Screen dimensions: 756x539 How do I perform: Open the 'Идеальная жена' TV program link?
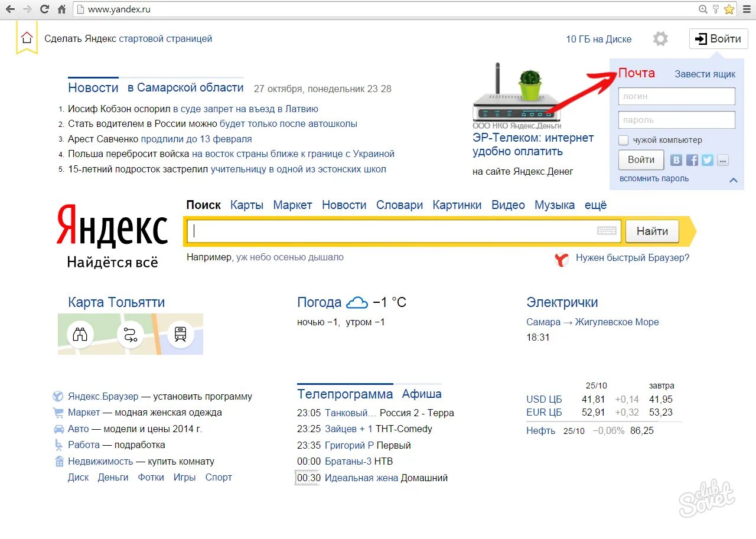click(x=361, y=478)
